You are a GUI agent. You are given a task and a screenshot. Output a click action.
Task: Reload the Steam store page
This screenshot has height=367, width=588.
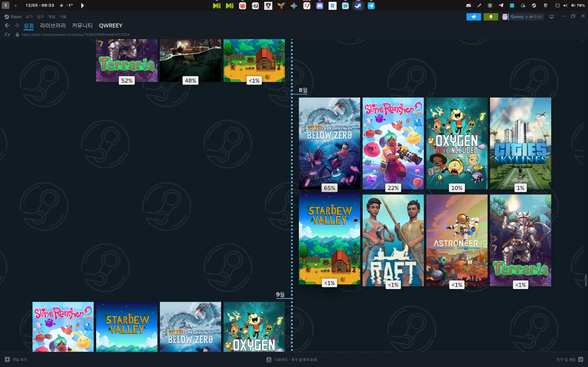(7, 34)
